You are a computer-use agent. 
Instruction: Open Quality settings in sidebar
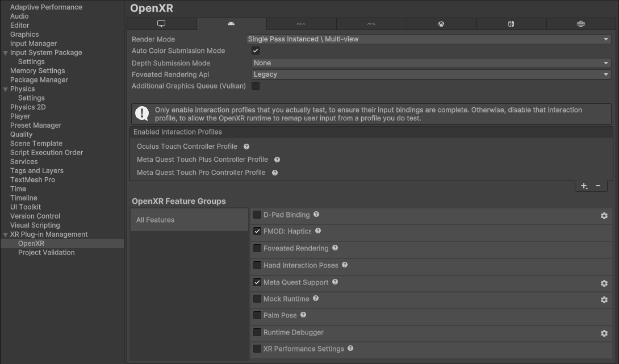pos(22,134)
